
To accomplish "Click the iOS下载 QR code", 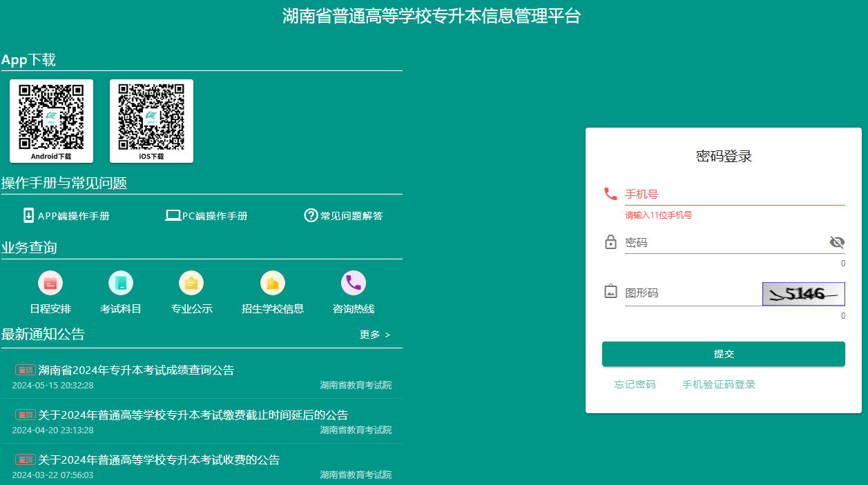I will pyautogui.click(x=151, y=121).
